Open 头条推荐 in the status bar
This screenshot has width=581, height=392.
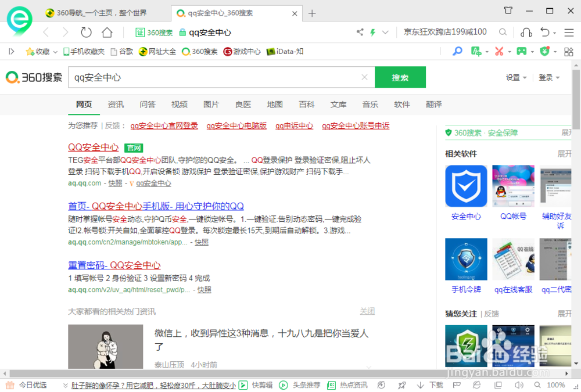[x=299, y=385]
